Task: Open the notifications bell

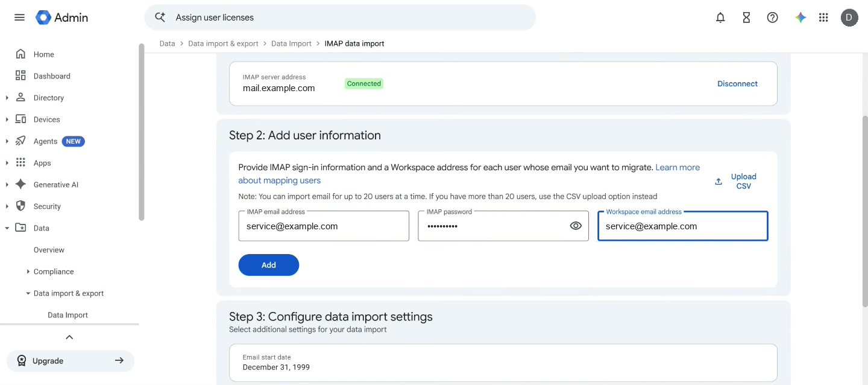Action: (x=720, y=17)
